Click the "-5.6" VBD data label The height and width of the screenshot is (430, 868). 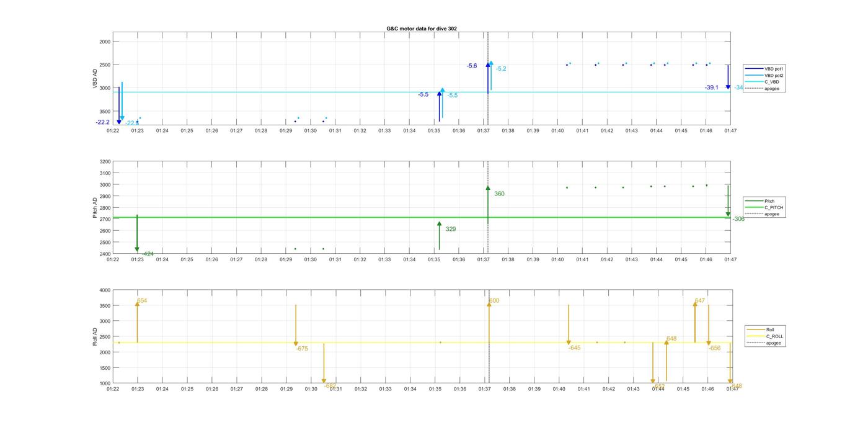pyautogui.click(x=472, y=66)
